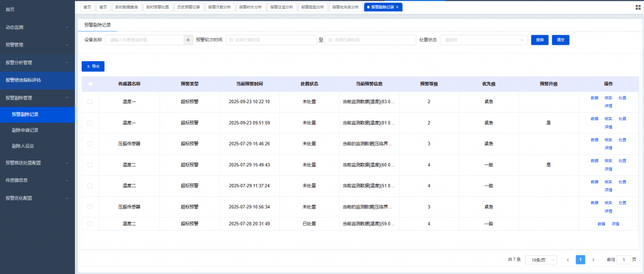Click the plus icon beside 设备名称 field
Screen dimensions: 644x274
[188, 40]
